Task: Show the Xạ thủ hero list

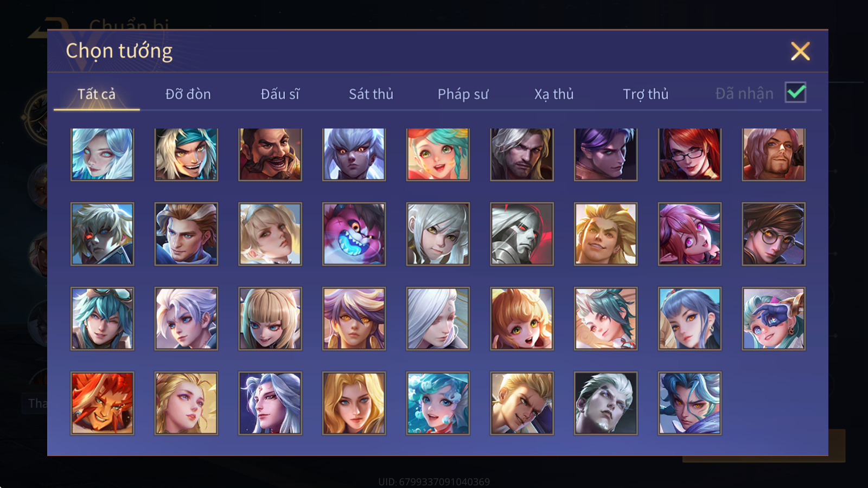Action: click(x=554, y=94)
